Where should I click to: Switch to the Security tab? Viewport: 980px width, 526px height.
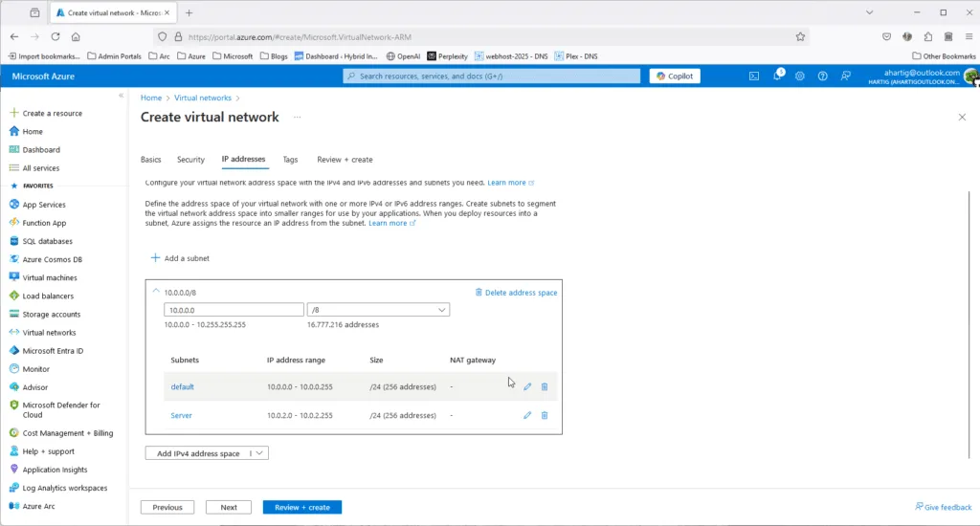pyautogui.click(x=190, y=160)
